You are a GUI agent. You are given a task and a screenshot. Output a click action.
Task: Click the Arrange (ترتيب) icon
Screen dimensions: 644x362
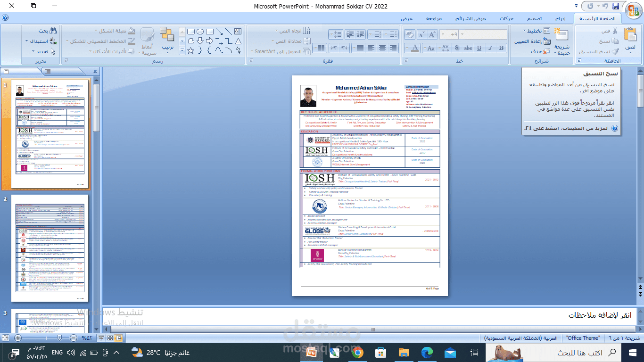coord(167,34)
